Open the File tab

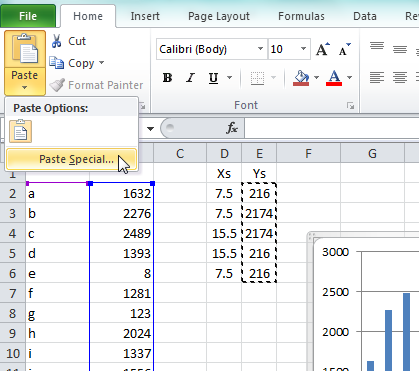click(28, 16)
